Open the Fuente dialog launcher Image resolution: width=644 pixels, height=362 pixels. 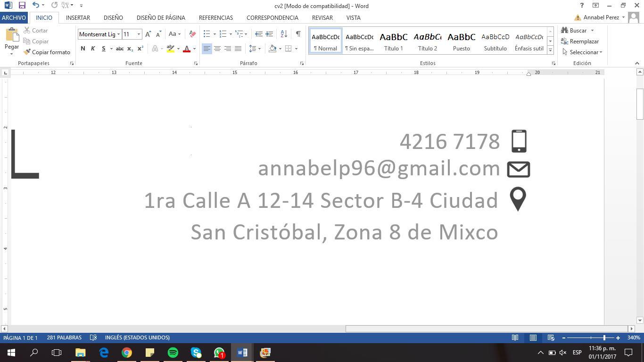point(196,63)
